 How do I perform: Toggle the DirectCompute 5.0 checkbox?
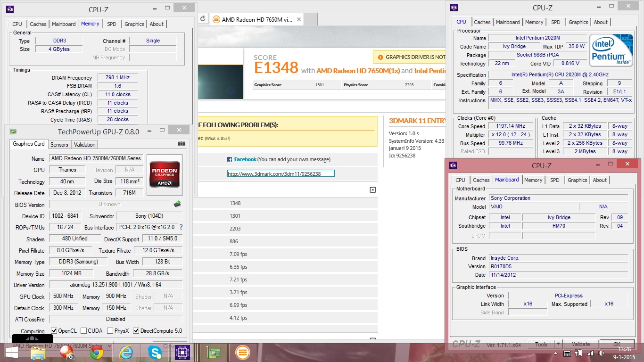coord(136,331)
